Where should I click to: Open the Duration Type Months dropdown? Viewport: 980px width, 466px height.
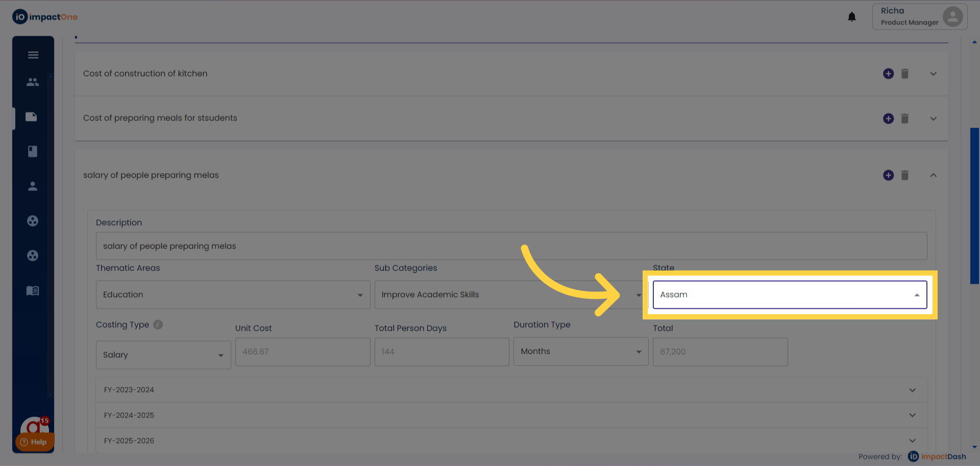(x=580, y=352)
